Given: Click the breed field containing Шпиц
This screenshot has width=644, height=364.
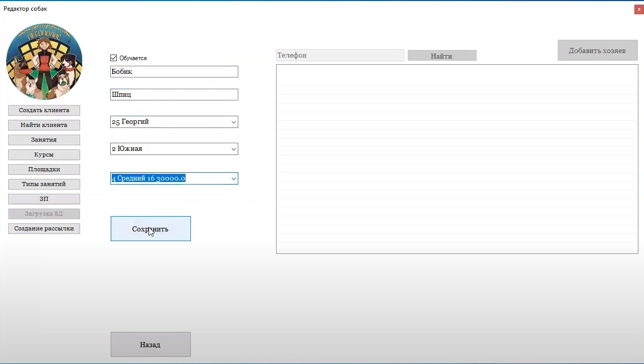Looking at the screenshot, I should [x=174, y=94].
